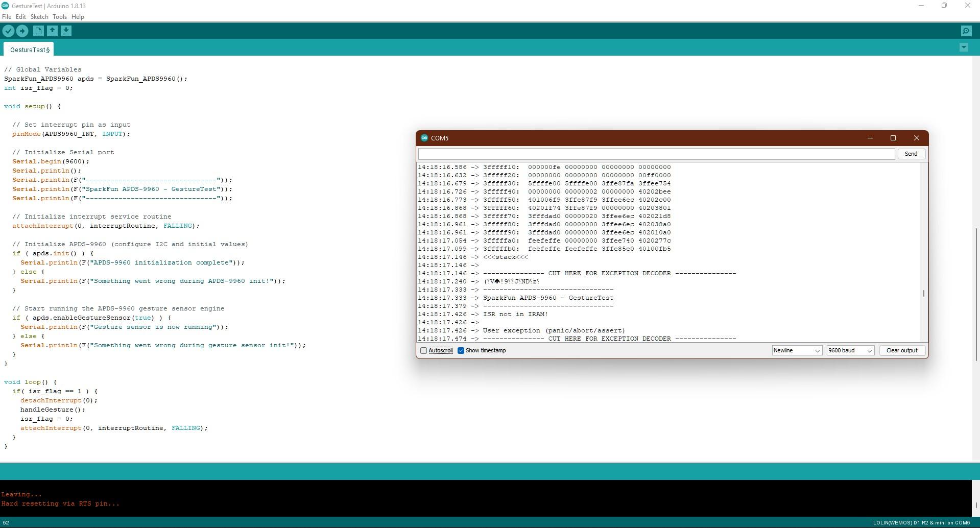Open the Newline line-ending dropdown
The image size is (980, 528).
click(796, 350)
